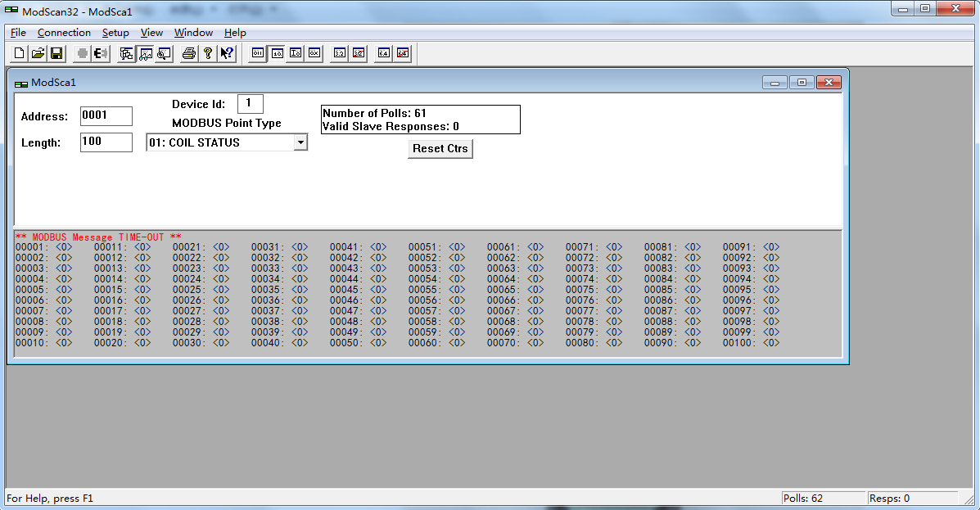Viewport: 980px width, 510px height.
Task: Open the Connection menu
Action: click(x=64, y=33)
